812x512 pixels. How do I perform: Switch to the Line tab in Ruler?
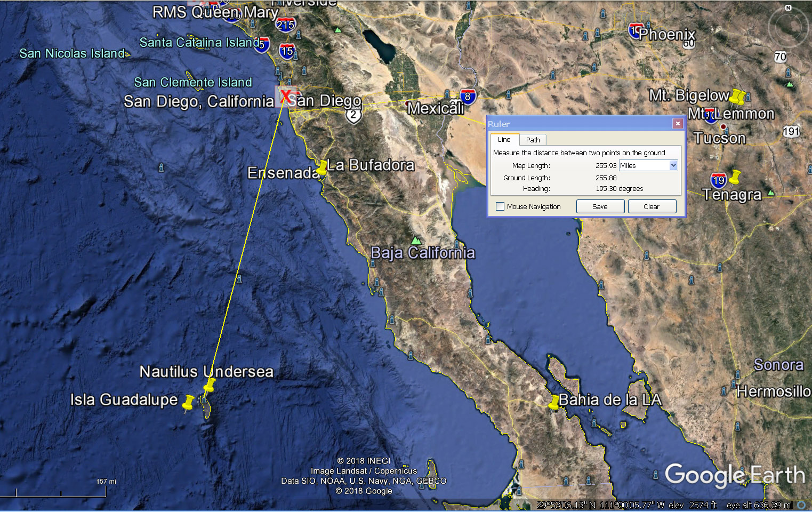[504, 140]
